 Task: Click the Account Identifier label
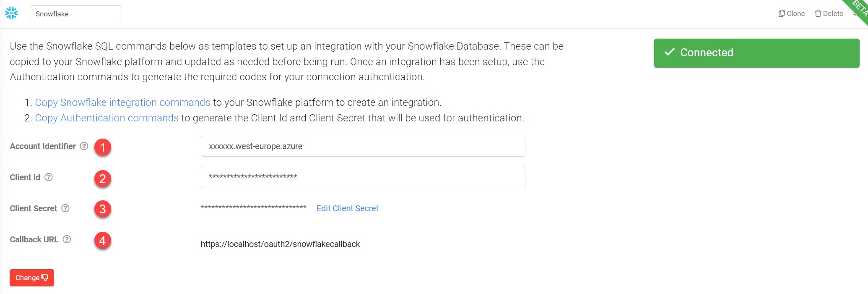[43, 146]
